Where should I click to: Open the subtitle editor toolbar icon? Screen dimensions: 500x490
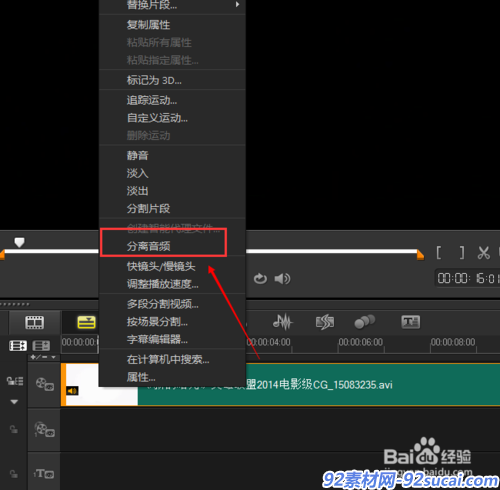tap(410, 322)
